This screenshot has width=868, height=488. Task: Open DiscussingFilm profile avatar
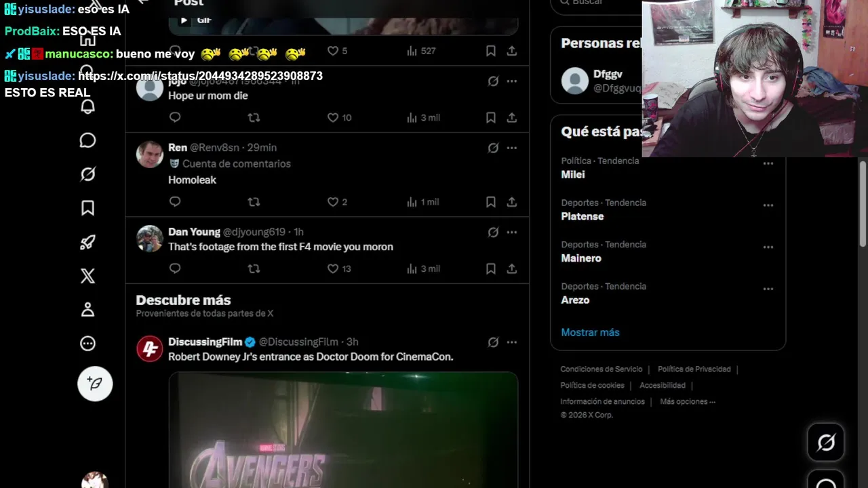pyautogui.click(x=149, y=349)
